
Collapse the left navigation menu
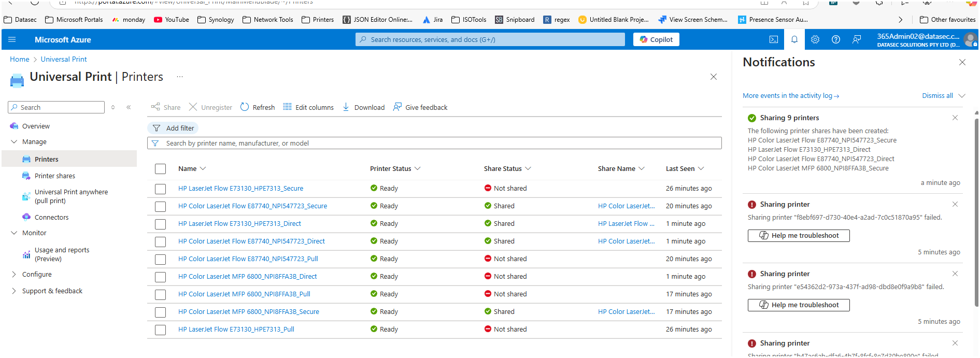129,107
